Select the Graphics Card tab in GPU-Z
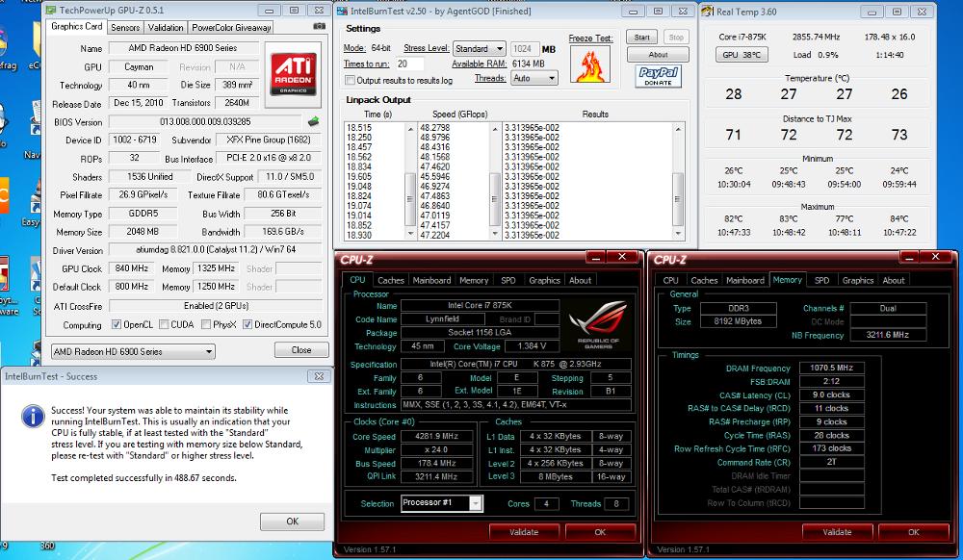This screenshot has width=963, height=560. pos(77,26)
